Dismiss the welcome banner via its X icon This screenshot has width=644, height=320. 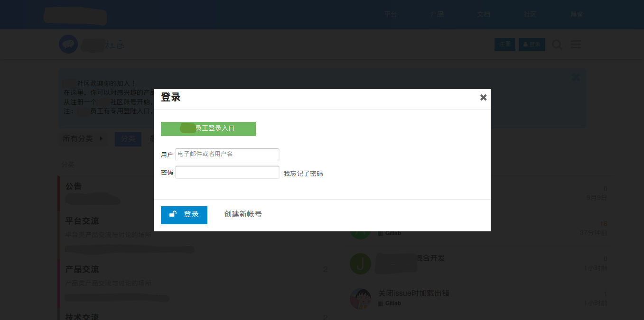point(576,77)
